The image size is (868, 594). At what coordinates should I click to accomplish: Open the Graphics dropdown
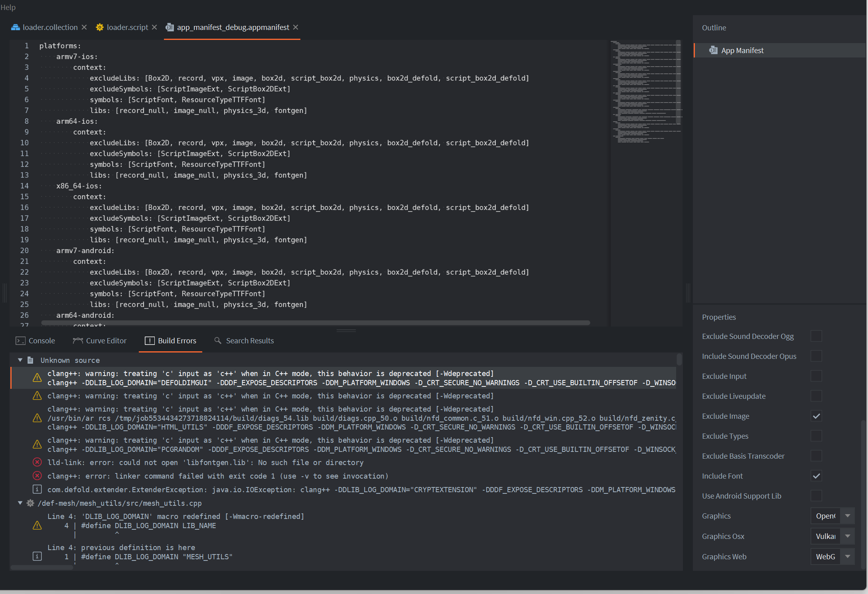click(832, 516)
